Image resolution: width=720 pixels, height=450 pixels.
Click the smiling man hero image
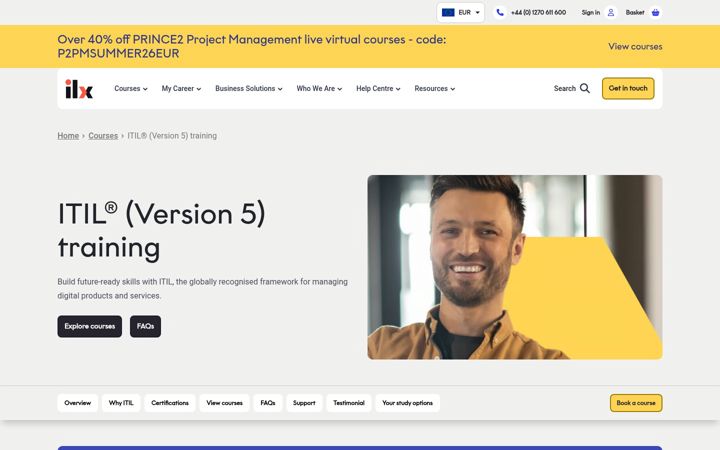tap(515, 267)
